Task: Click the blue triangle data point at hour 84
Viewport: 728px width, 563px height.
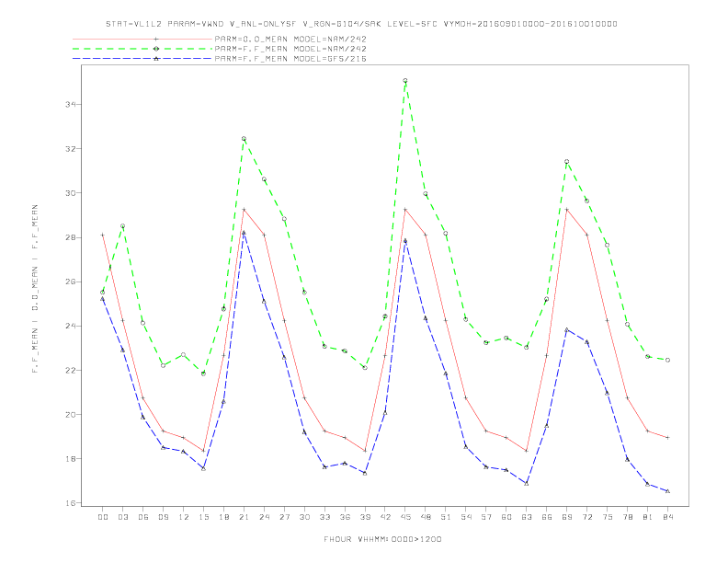Action: click(x=667, y=491)
